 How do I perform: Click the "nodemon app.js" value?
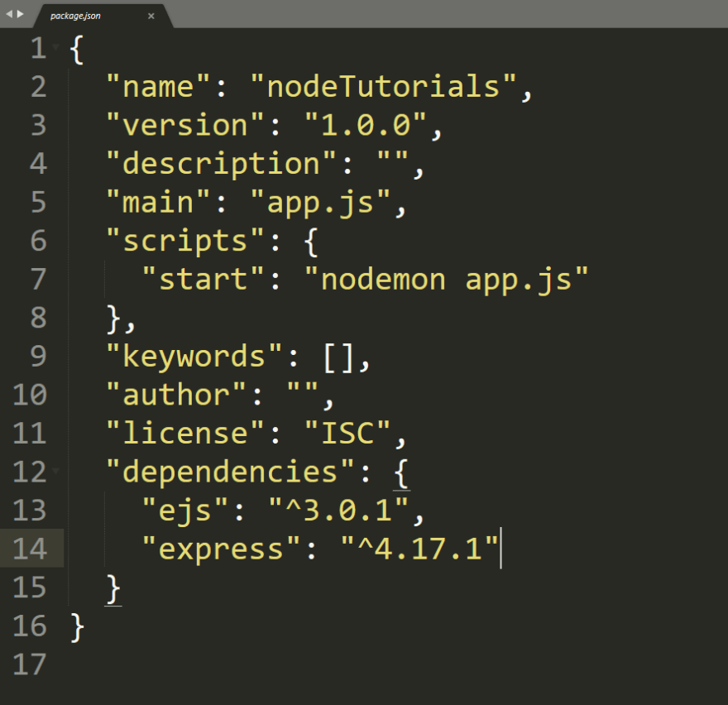pyautogui.click(x=446, y=281)
